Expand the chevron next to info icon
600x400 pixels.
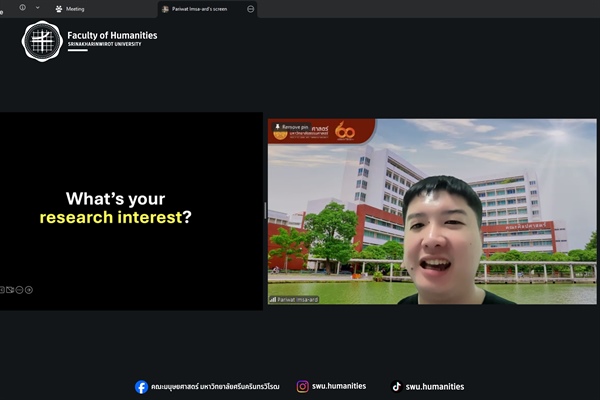(x=38, y=8)
